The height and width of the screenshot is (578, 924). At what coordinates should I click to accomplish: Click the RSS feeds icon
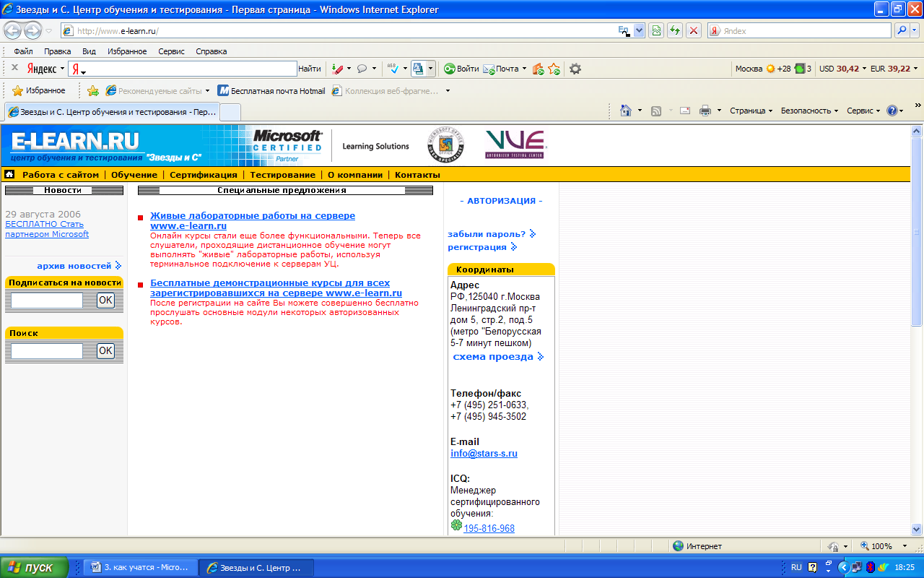pyautogui.click(x=656, y=111)
